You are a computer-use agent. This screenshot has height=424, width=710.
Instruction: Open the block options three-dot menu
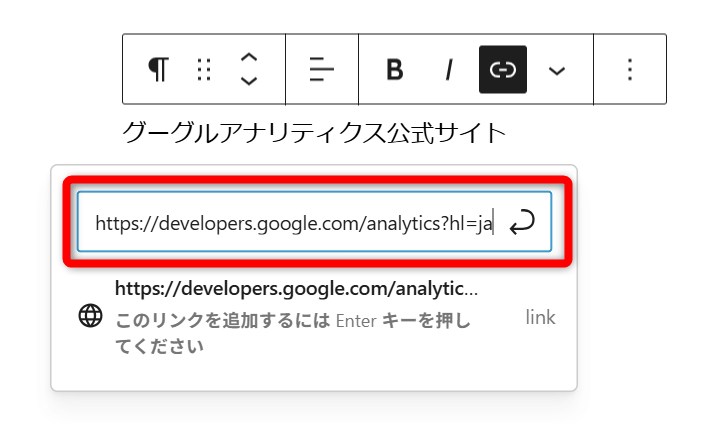[x=630, y=69]
